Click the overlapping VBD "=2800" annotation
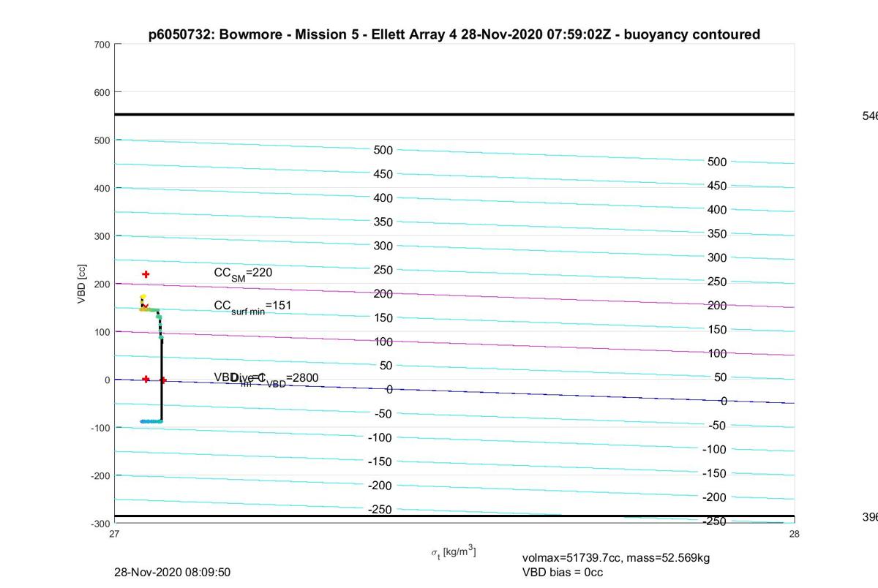 click(266, 378)
